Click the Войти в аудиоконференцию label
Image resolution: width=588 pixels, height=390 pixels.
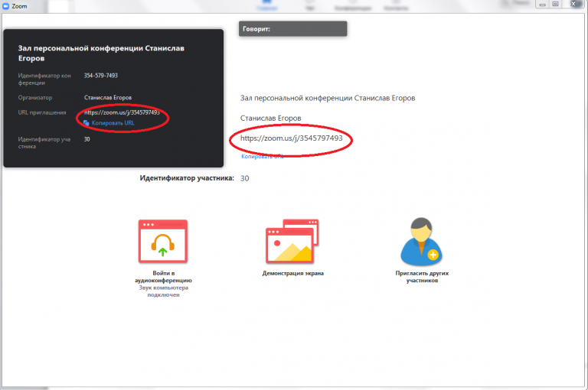tap(162, 277)
